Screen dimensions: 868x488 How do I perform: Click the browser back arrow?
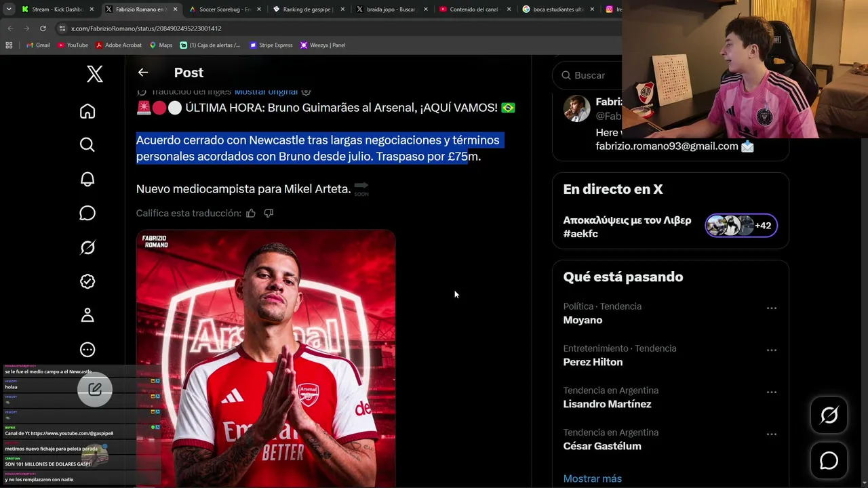10,28
